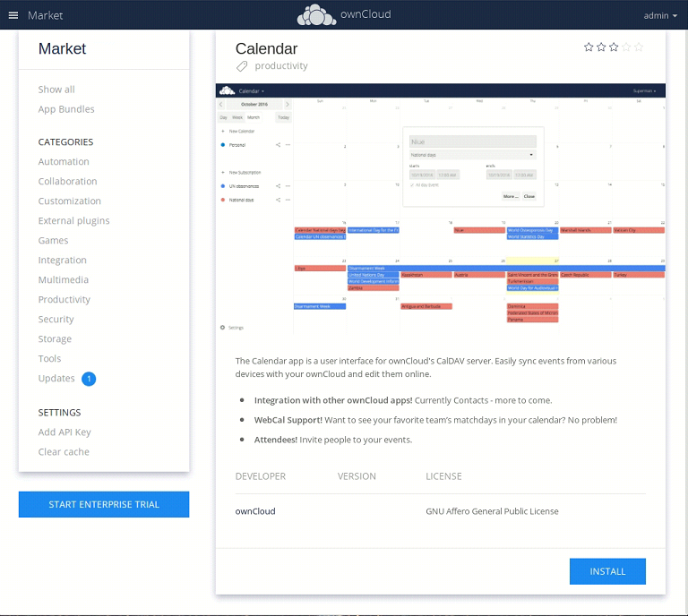The image size is (688, 616).
Task: Select Show all in sidebar
Action: [x=56, y=90]
